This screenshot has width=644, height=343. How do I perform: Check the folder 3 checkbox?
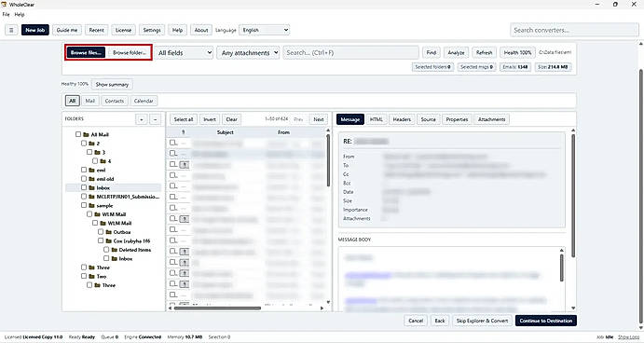(89, 152)
